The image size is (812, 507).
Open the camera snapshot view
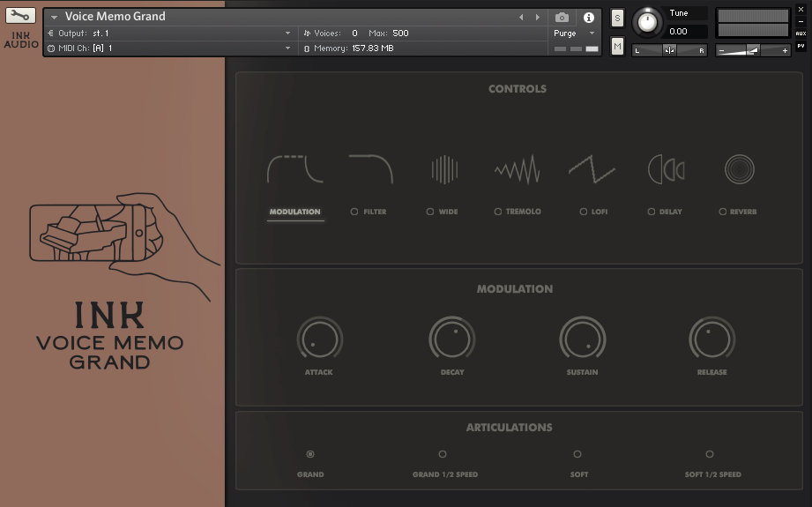click(x=562, y=18)
